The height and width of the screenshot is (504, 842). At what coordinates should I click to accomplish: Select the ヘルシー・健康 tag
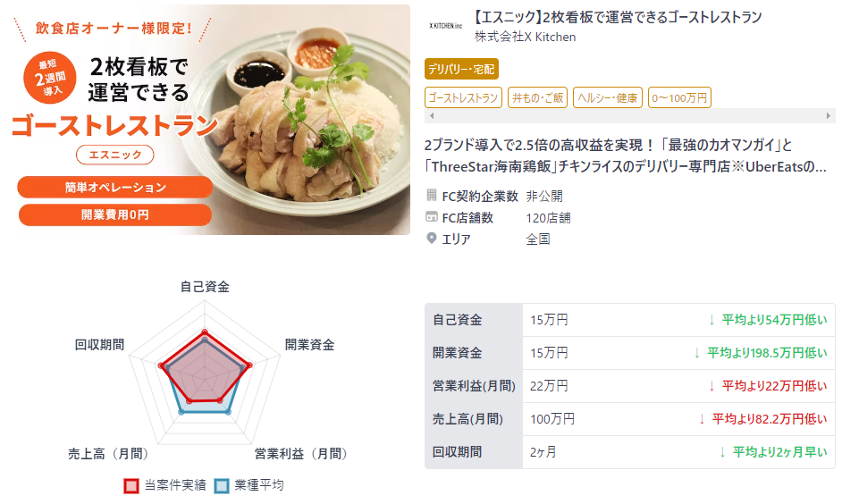pos(607,97)
